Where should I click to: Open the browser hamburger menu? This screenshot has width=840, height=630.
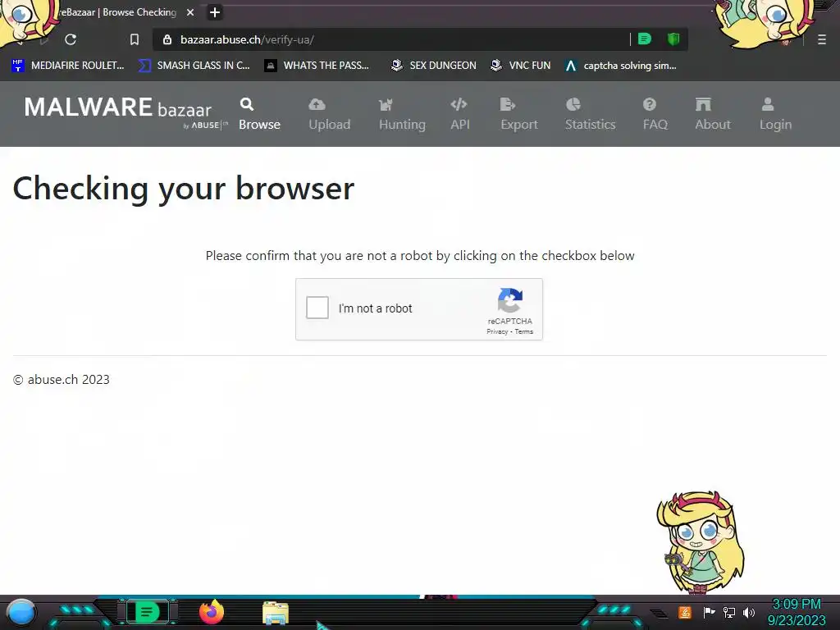coord(822,39)
